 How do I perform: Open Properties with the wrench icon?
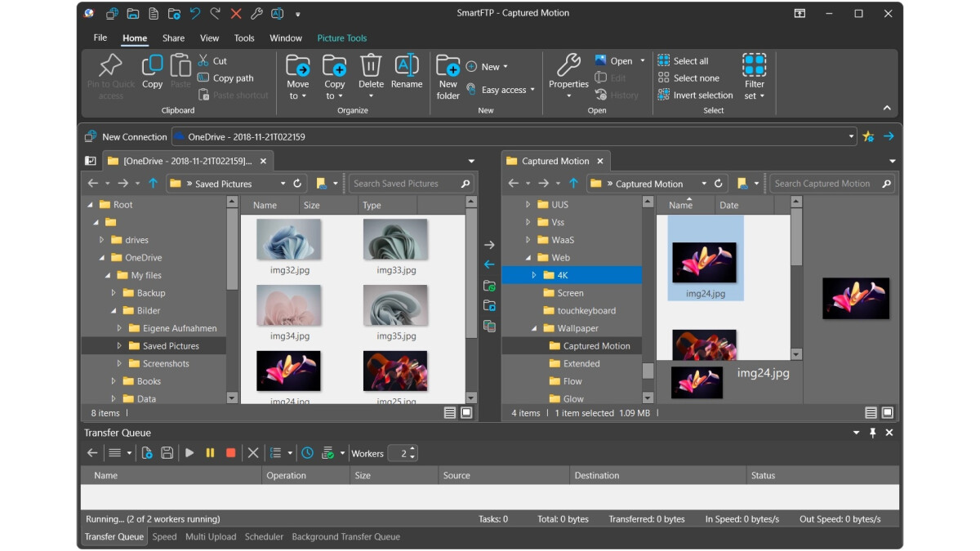point(568,65)
